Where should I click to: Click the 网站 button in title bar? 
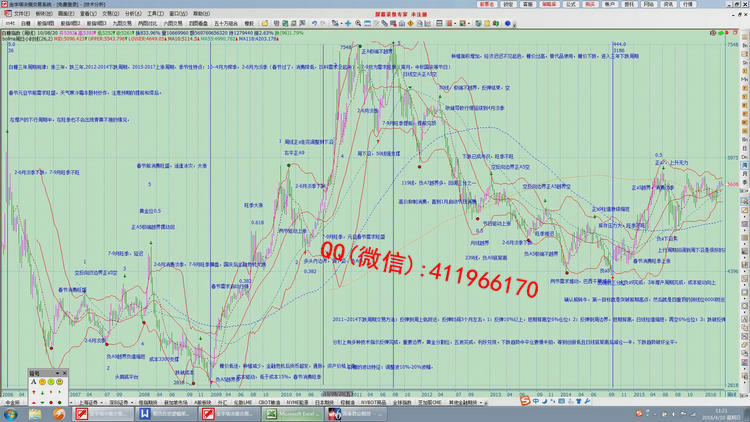click(x=649, y=4)
